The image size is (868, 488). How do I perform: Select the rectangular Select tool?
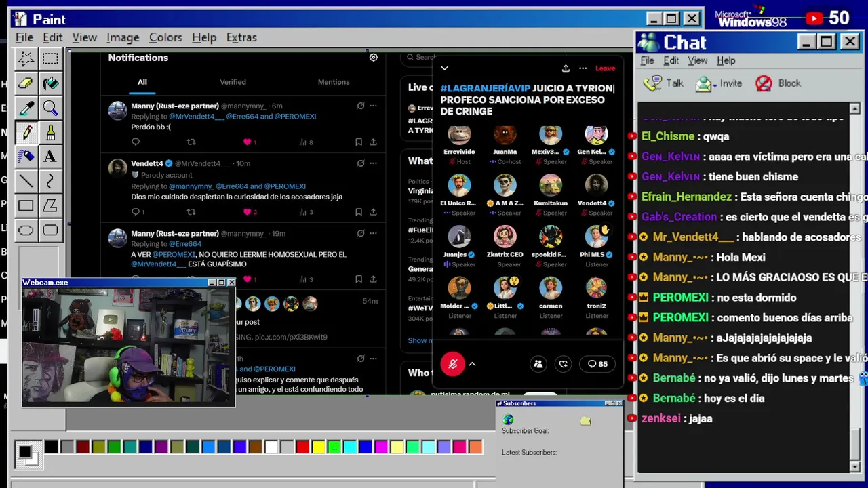pyautogui.click(x=50, y=58)
